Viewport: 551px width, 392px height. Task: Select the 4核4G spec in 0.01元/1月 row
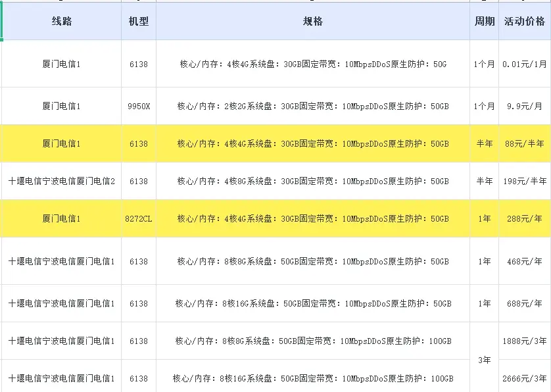click(x=313, y=64)
